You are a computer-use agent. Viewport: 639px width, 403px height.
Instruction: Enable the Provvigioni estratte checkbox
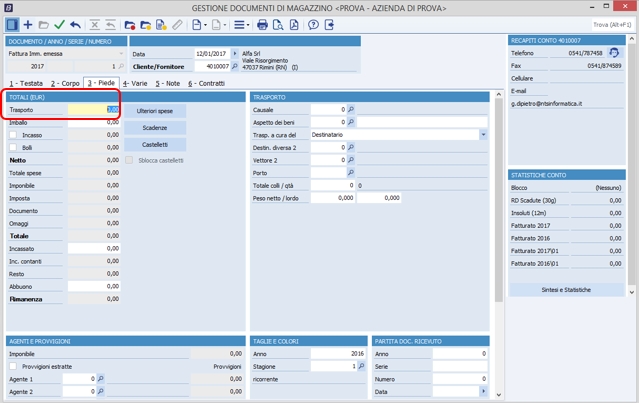point(14,367)
